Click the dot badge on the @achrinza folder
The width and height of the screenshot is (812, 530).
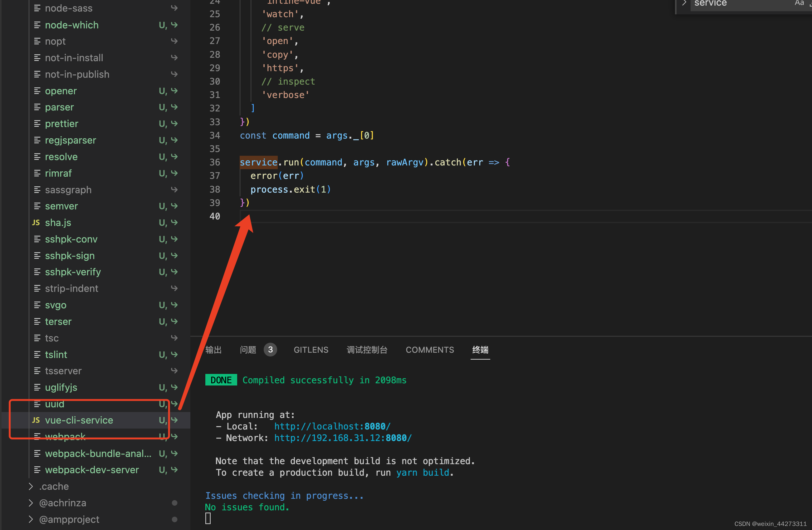pyautogui.click(x=174, y=503)
